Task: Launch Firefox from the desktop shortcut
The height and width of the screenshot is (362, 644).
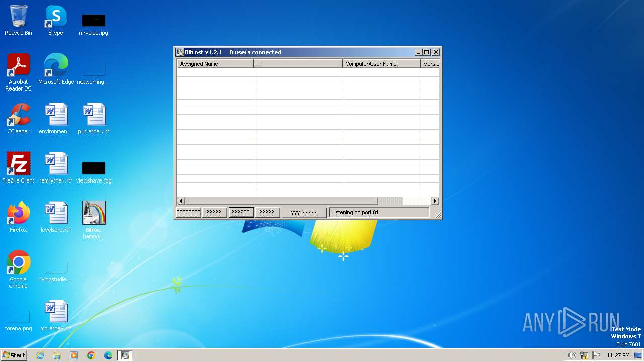Action: (x=18, y=217)
